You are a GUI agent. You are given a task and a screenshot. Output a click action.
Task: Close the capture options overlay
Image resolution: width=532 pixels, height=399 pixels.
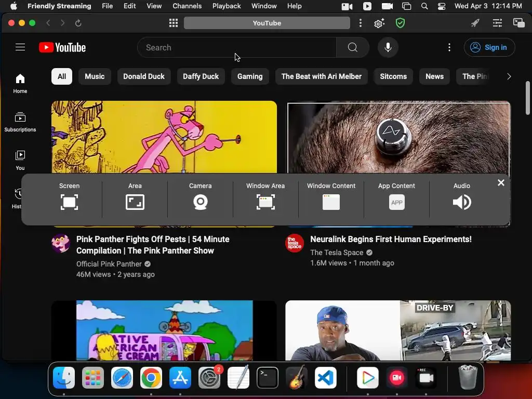[501, 182]
